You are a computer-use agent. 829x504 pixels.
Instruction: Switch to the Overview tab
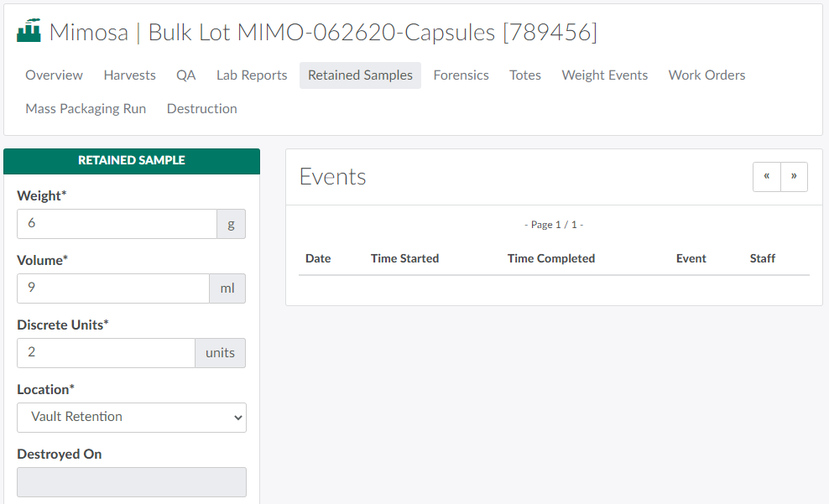[54, 75]
